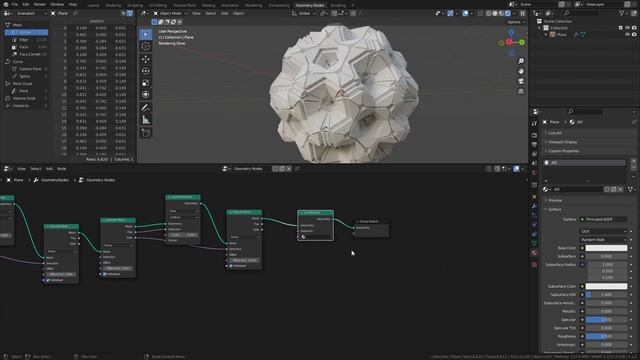
Task: Expand the Custom Properties panel
Action: pos(563,151)
